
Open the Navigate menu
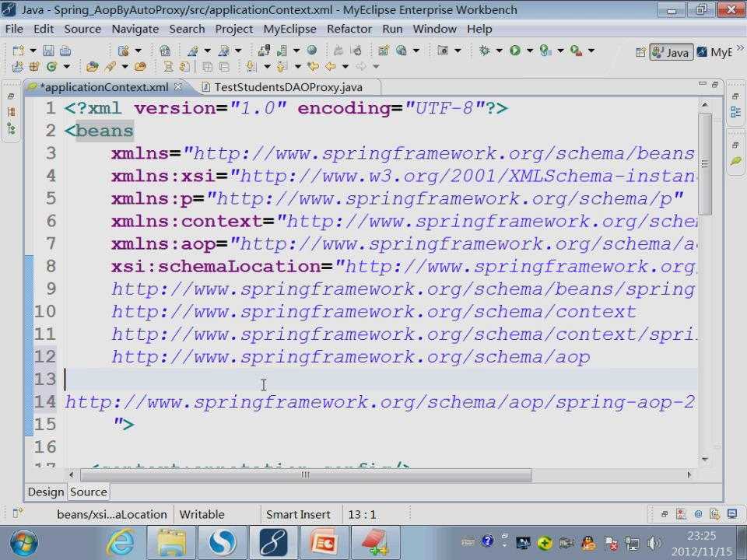click(135, 29)
